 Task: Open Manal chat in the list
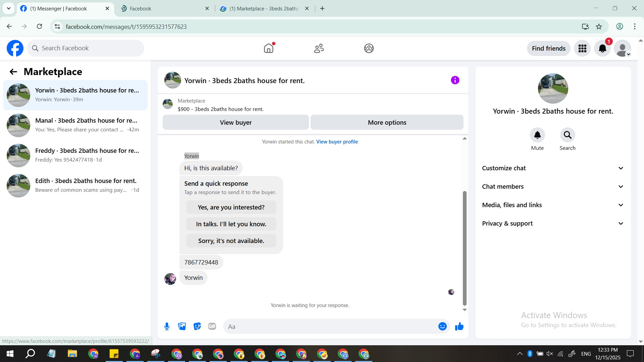pos(75,125)
